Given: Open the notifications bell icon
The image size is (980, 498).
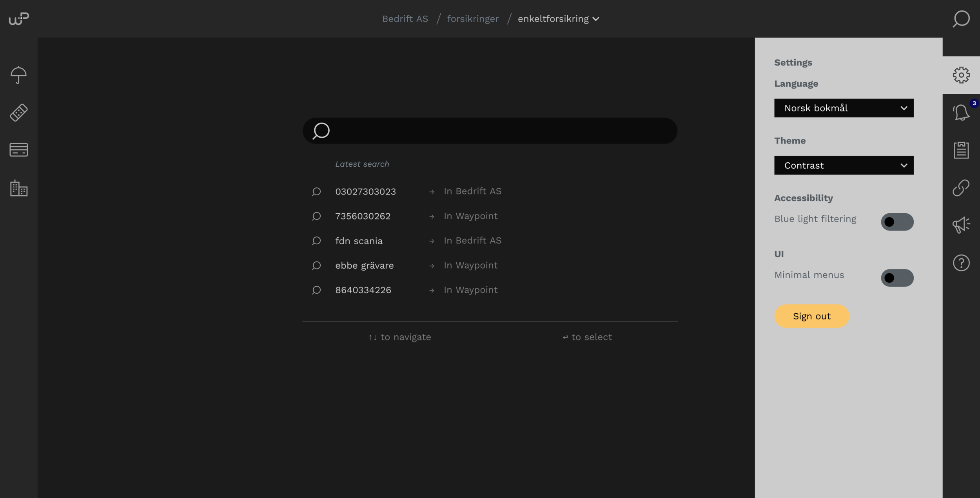Looking at the screenshot, I should tap(961, 113).
